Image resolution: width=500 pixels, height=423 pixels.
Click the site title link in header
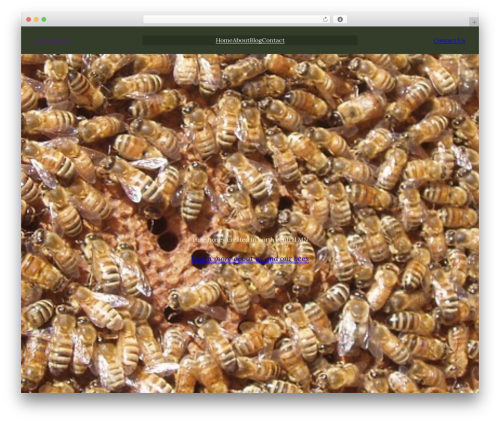click(x=52, y=41)
